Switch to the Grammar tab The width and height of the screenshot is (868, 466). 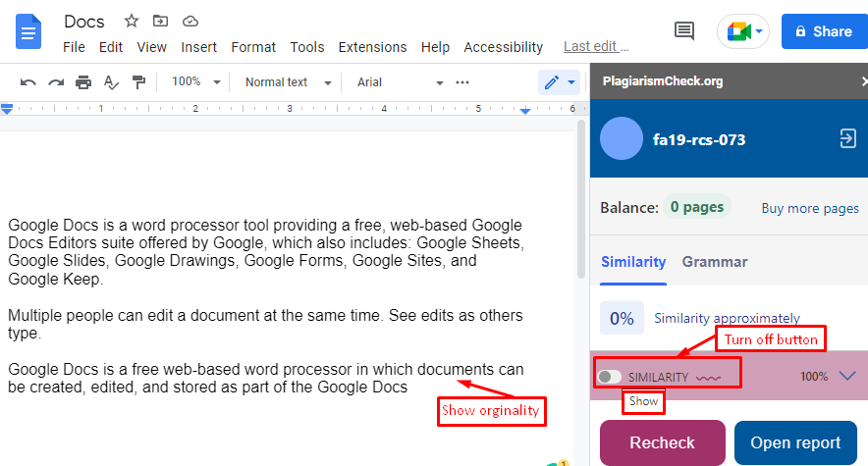click(x=715, y=262)
